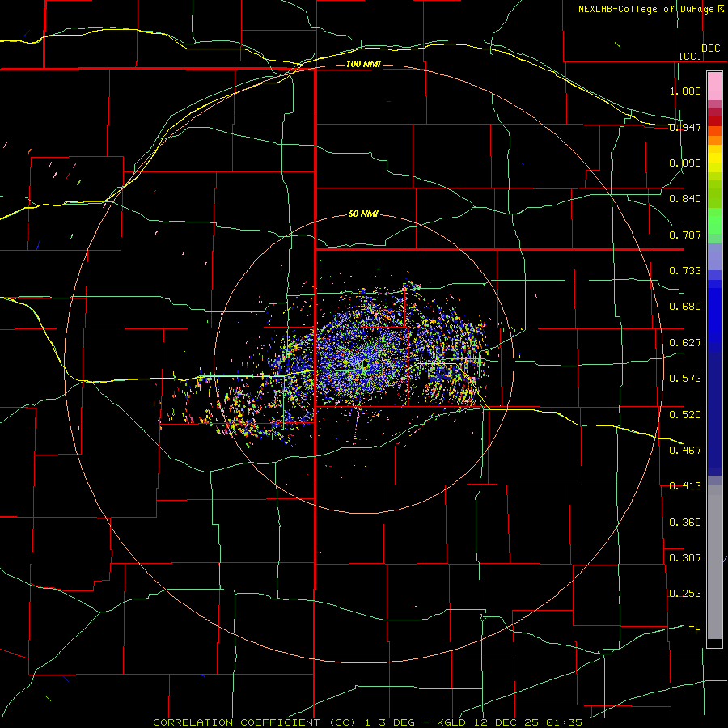Click the 0.733 scale value
The width and height of the screenshot is (728, 728).
(x=685, y=271)
